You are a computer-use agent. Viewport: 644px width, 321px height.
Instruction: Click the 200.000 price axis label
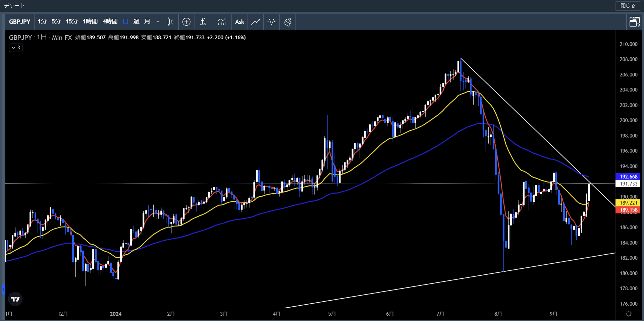pyautogui.click(x=629, y=120)
